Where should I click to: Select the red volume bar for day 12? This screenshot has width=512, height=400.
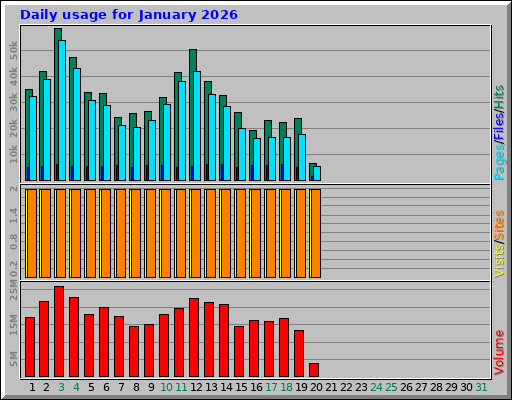pos(194,337)
